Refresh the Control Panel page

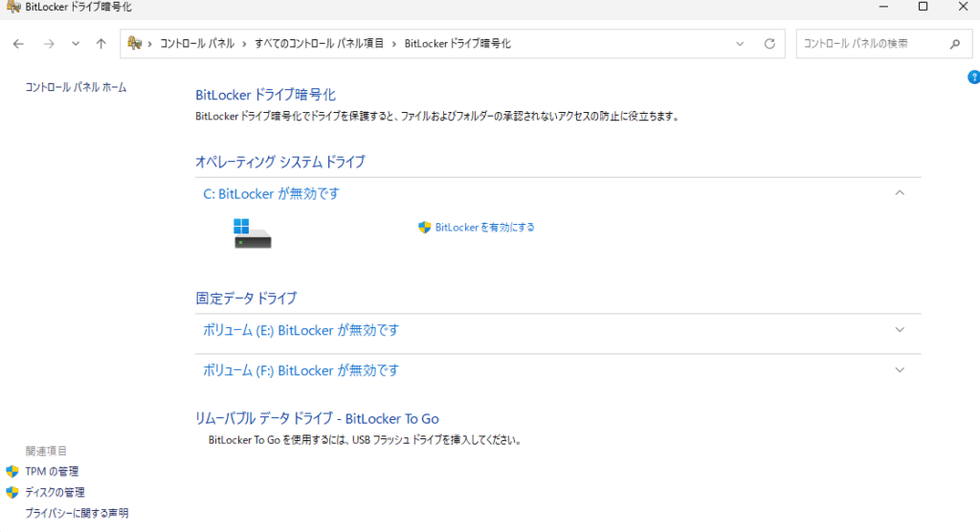pos(770,44)
